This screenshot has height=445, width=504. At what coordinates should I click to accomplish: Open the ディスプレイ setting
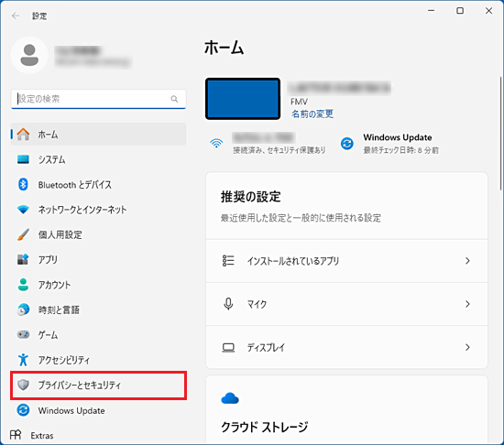(x=346, y=347)
